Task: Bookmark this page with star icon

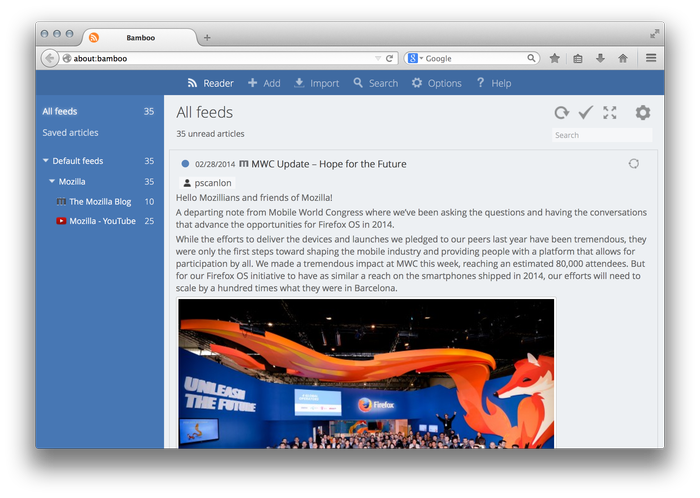Action: (x=555, y=58)
